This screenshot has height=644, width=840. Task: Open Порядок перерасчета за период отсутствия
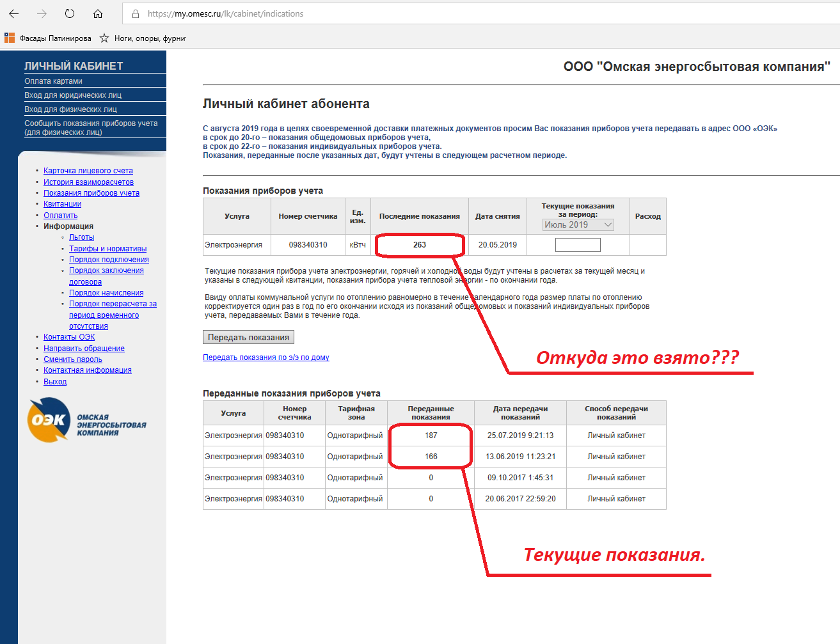pos(113,315)
